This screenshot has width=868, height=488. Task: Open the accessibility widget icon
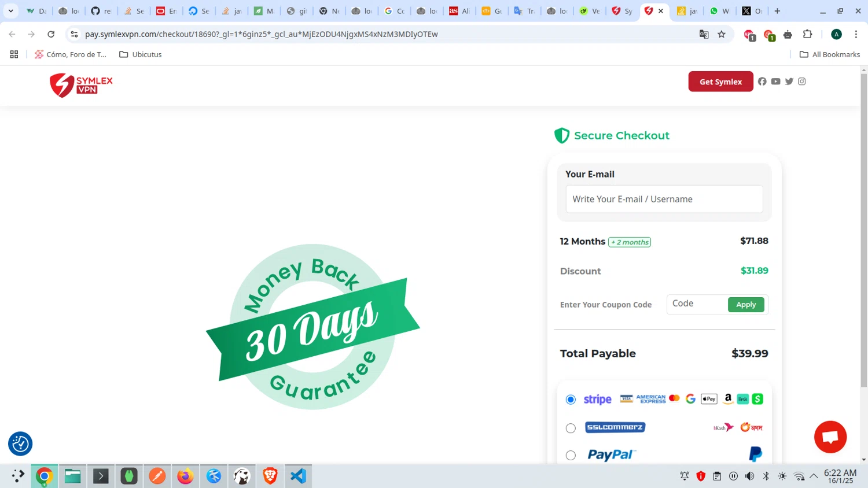20,444
